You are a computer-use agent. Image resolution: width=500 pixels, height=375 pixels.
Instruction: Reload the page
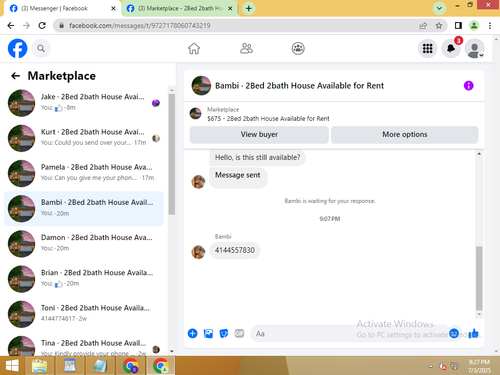coord(42,26)
